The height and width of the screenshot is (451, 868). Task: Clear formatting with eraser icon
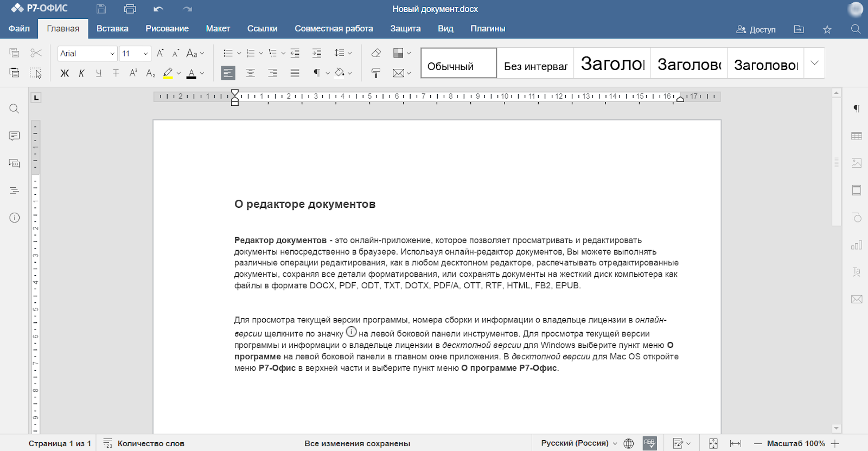point(376,53)
